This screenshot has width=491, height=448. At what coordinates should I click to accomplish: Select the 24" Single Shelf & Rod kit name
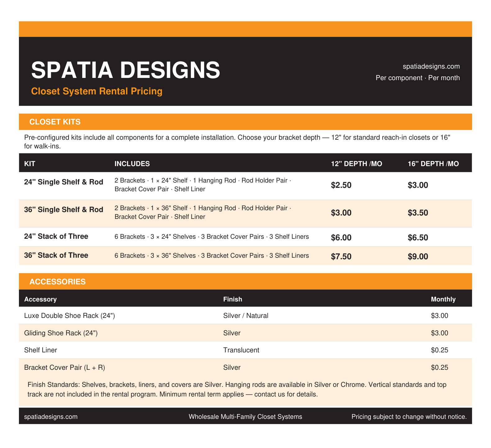point(64,182)
